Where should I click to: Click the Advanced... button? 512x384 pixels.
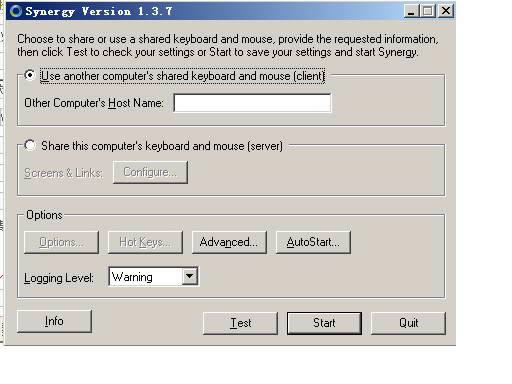229,242
